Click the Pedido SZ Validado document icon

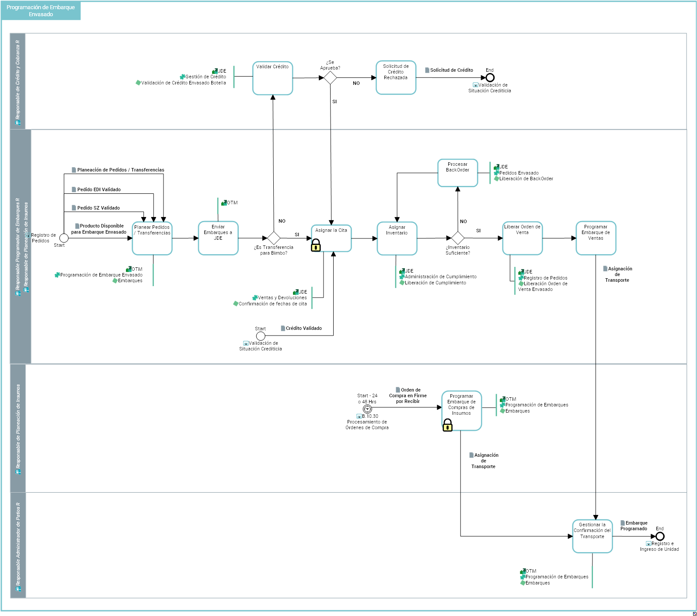[x=74, y=208]
